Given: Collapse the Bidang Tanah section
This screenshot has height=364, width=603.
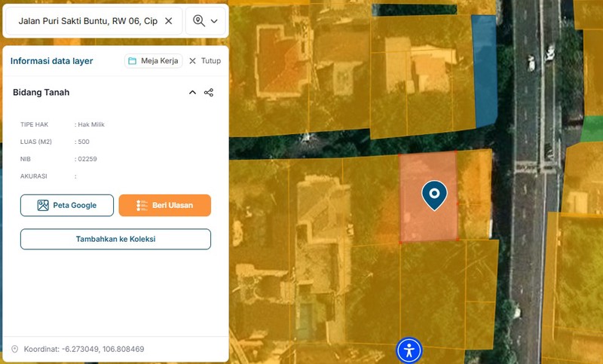Looking at the screenshot, I should click(x=192, y=93).
